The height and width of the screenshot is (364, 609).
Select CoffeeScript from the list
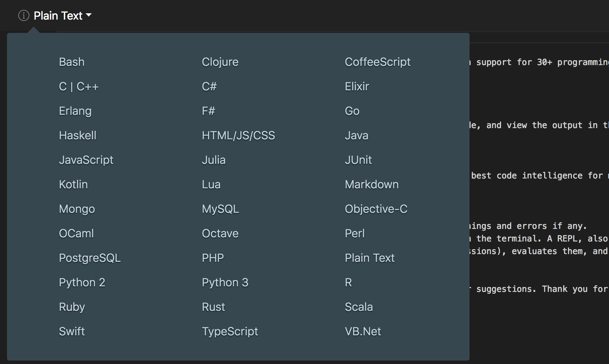378,62
